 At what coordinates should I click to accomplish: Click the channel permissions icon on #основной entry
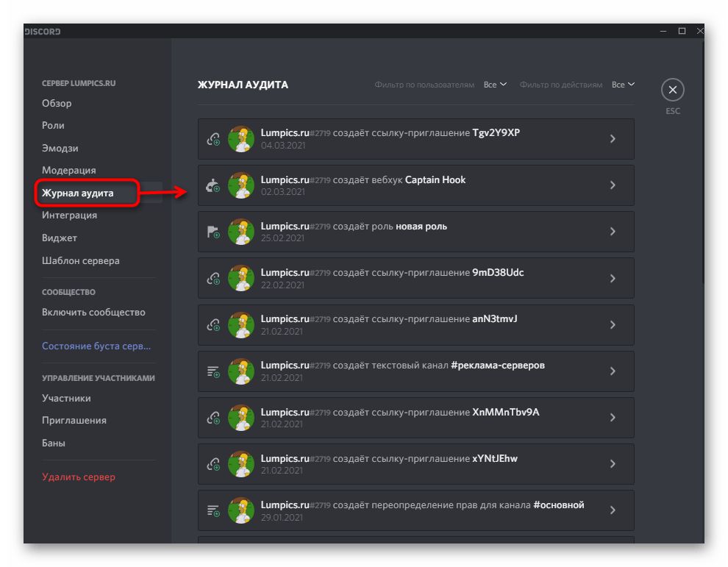click(213, 510)
